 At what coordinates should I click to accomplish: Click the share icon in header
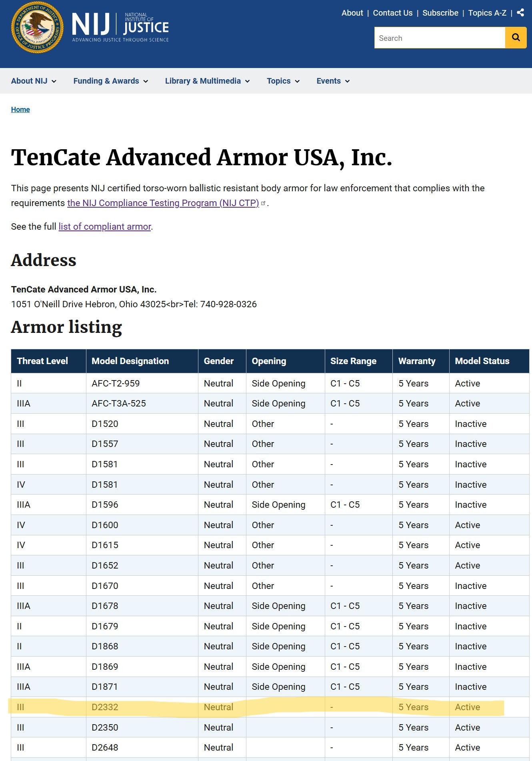(x=520, y=13)
